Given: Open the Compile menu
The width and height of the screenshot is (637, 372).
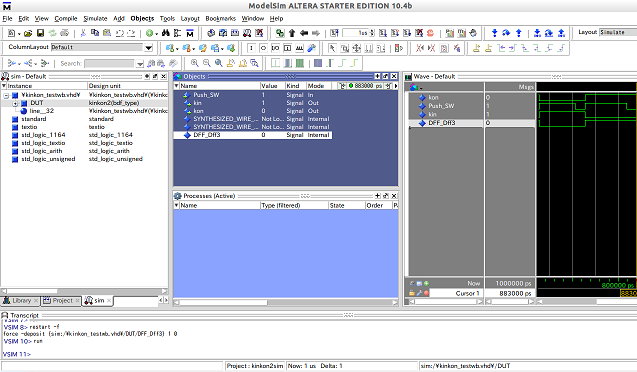Looking at the screenshot, I should point(65,18).
